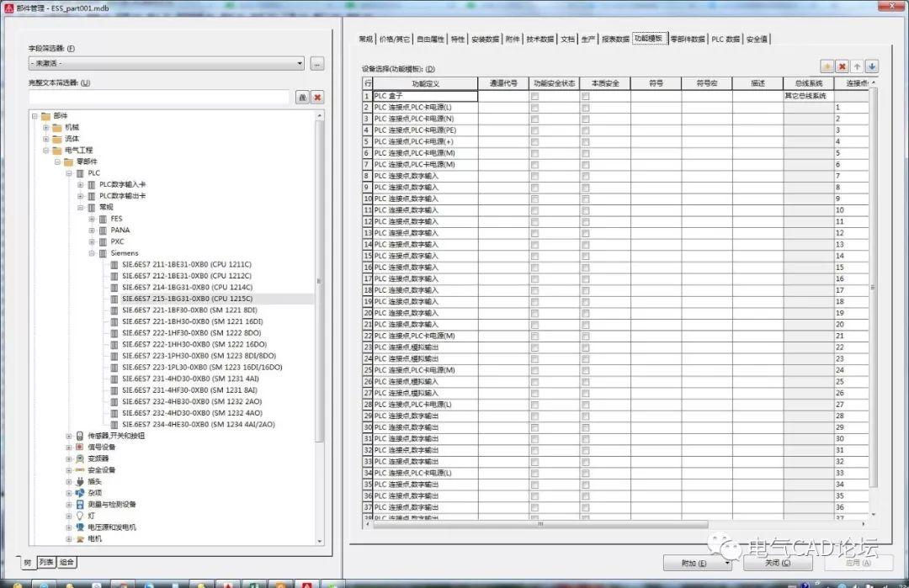Viewport: 909px width, 588px height.
Task: Click the red X clear filter icon
Action: pyautogui.click(x=317, y=98)
